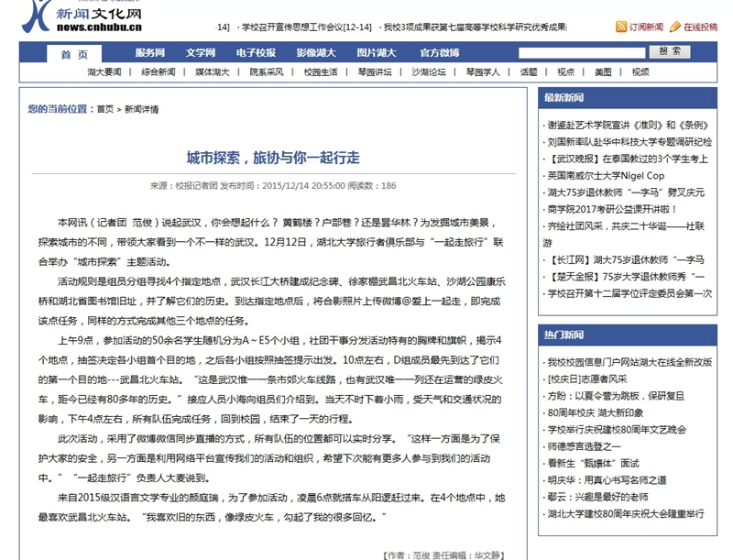This screenshot has width=733, height=560.
Task: Go to 影像湖大 in the navigation bar
Action: [x=316, y=53]
